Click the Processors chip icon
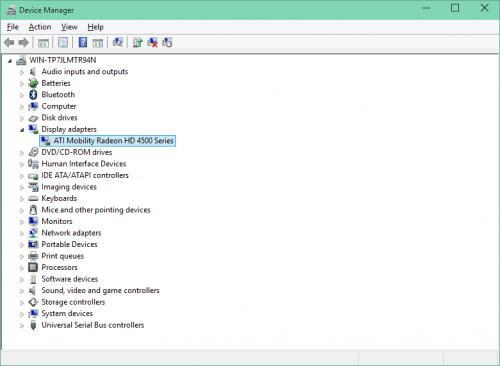Viewport: 500px width, 366px height. click(x=33, y=267)
